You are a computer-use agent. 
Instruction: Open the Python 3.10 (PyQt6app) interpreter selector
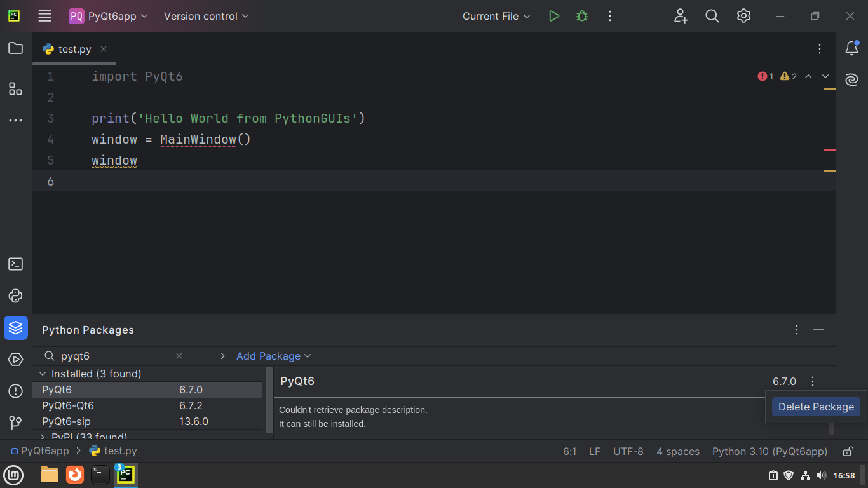tap(770, 451)
